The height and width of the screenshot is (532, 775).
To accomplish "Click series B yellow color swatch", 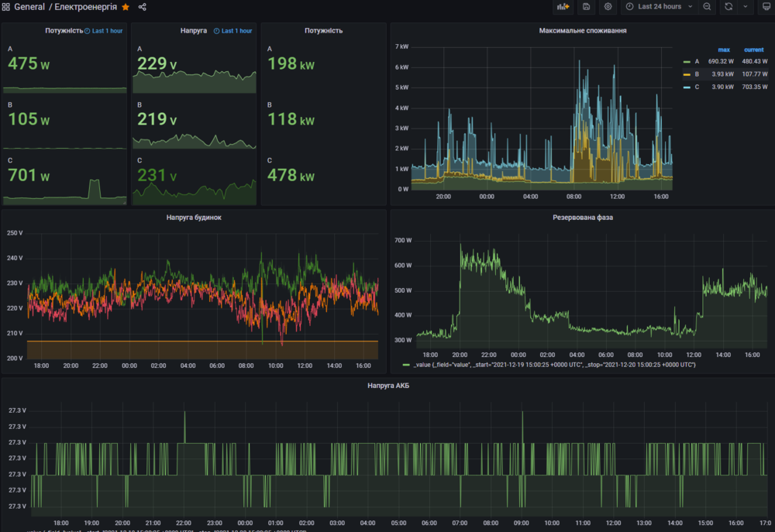I will tap(687, 74).
